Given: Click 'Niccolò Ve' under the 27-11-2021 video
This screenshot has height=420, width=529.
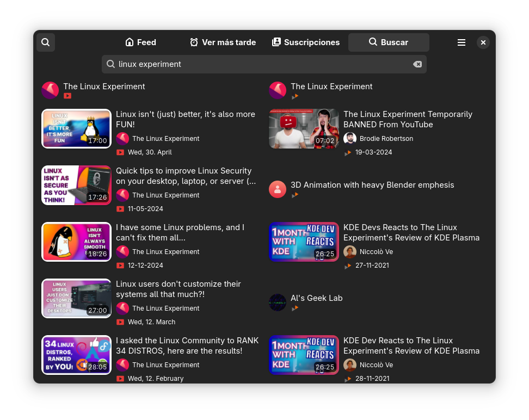Looking at the screenshot, I should tap(376, 252).
